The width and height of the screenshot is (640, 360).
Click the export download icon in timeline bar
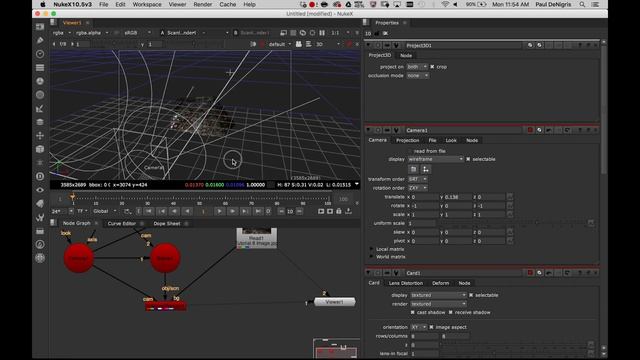click(348, 211)
